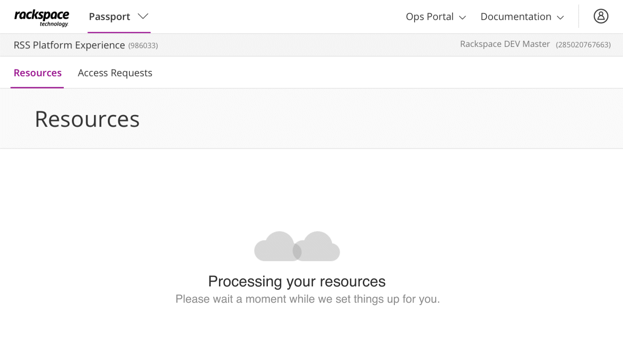Click the RSS Platform Experience account name
This screenshot has height=364, width=623.
pyautogui.click(x=69, y=45)
